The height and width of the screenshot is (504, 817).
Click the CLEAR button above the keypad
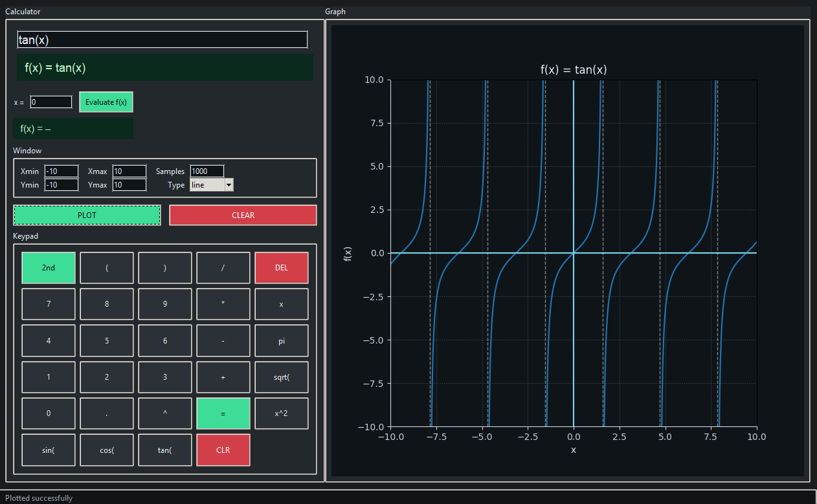pos(243,215)
